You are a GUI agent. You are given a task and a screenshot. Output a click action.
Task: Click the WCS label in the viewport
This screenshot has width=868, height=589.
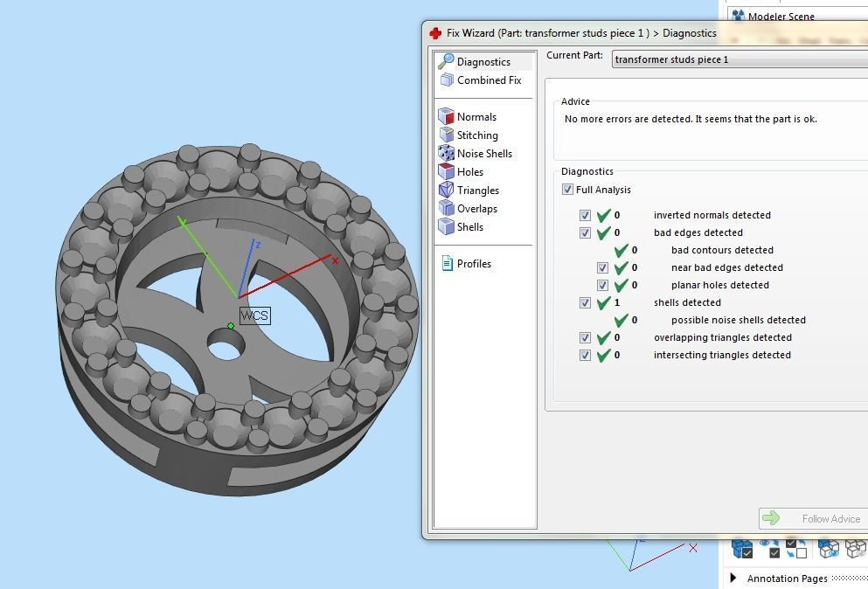click(254, 315)
